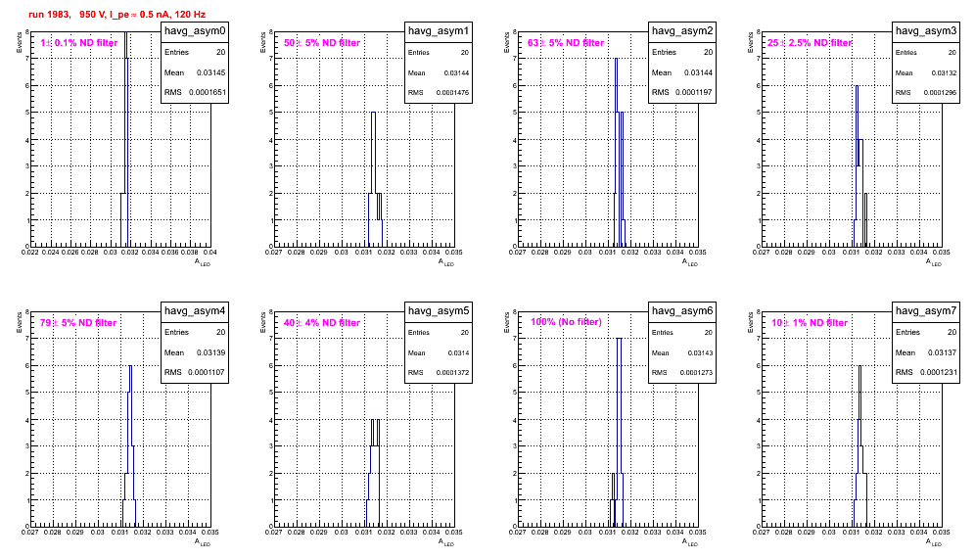Click the A_LED x-axis title of havg_asym6

690,542
